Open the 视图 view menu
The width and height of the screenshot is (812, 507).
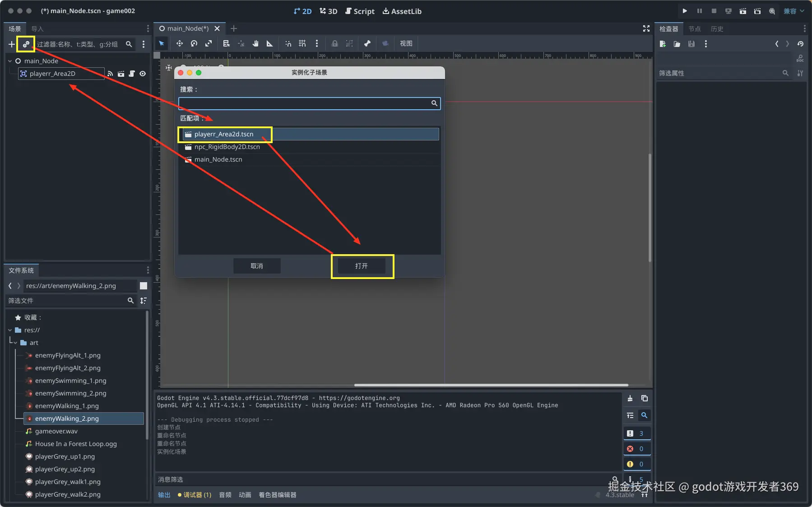[406, 43]
